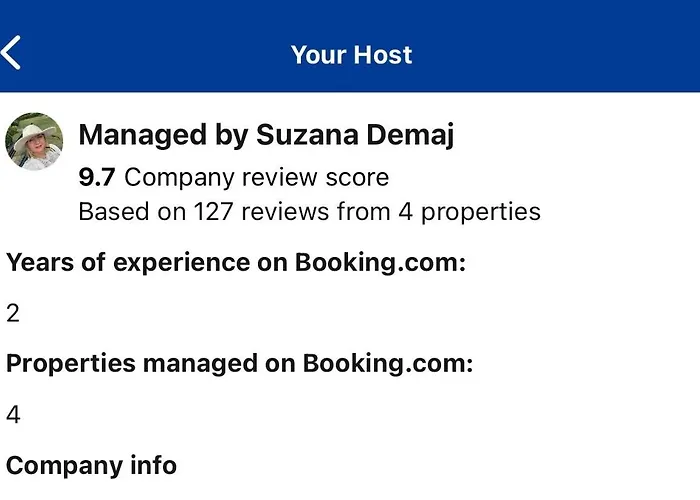
Task: Click the word 'Properties' in the managed label
Action: point(70,364)
